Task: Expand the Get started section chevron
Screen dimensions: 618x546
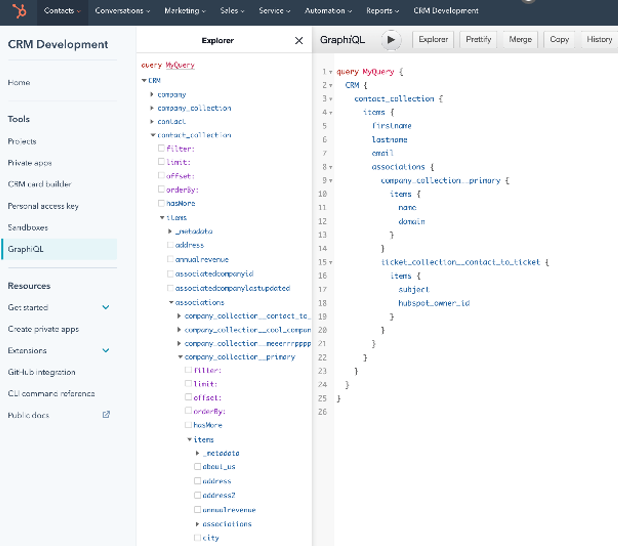Action: click(x=106, y=307)
